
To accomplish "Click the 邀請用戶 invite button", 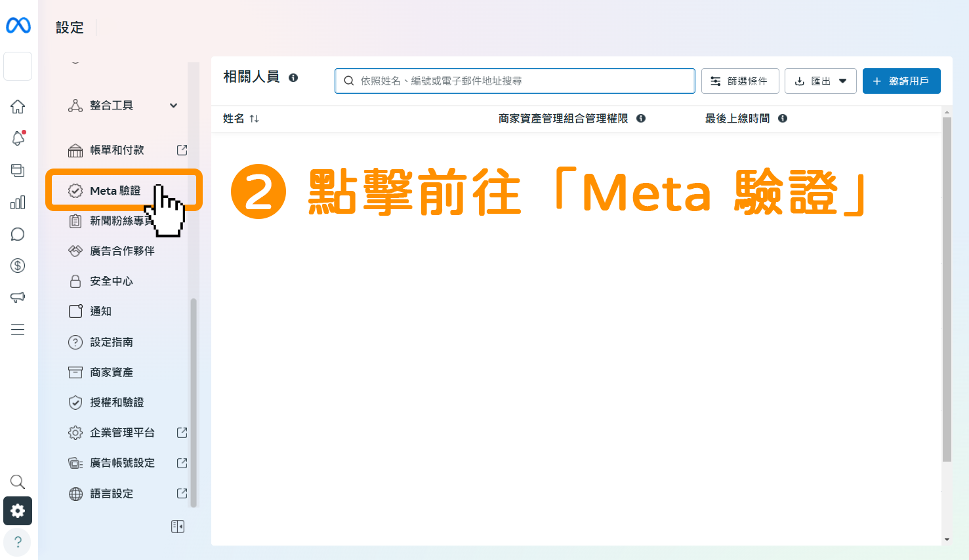I will [x=901, y=81].
